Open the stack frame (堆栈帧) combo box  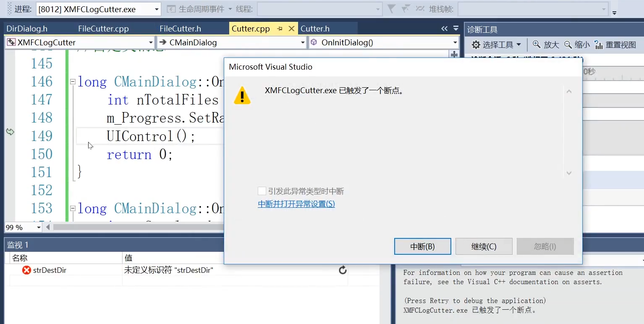click(x=533, y=9)
